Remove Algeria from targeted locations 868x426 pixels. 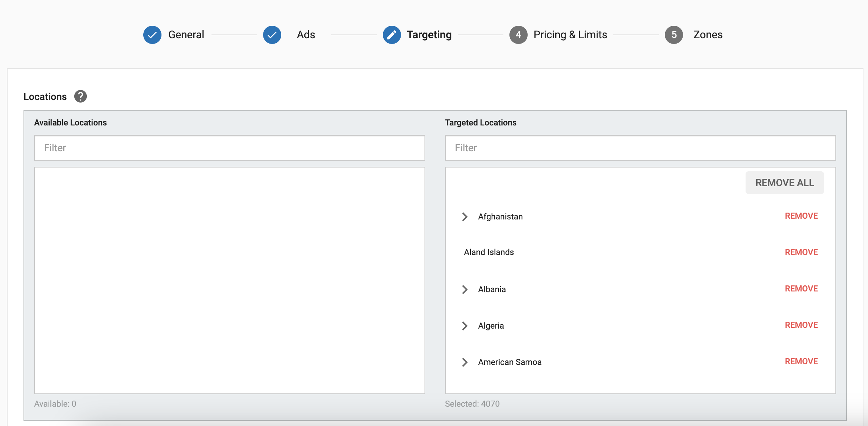click(801, 325)
